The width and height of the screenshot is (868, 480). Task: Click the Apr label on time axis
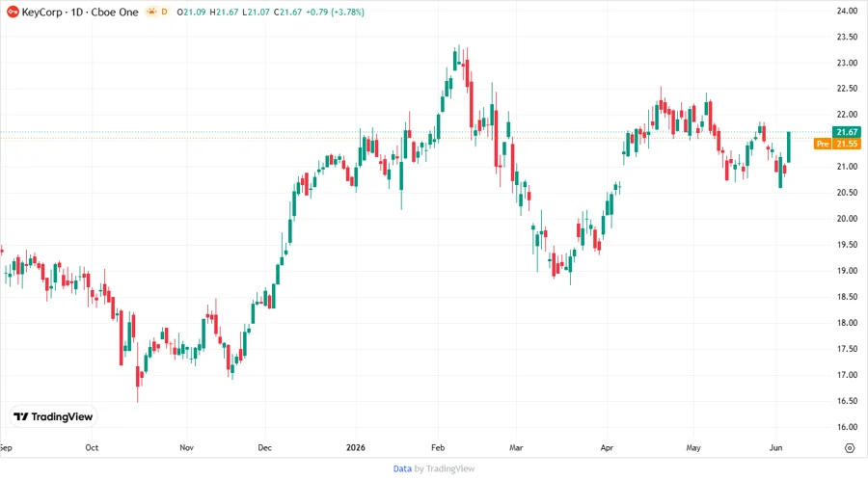pyautogui.click(x=607, y=448)
